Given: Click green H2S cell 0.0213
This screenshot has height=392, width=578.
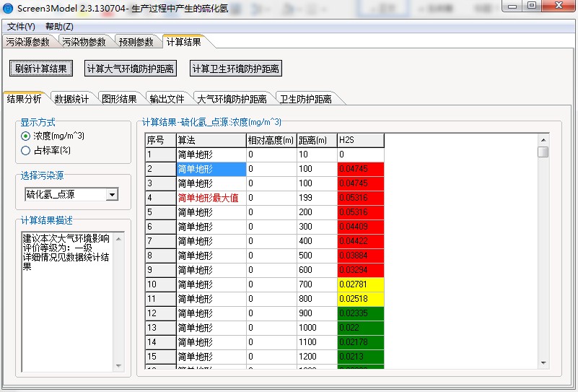Looking at the screenshot, I should pos(361,357).
